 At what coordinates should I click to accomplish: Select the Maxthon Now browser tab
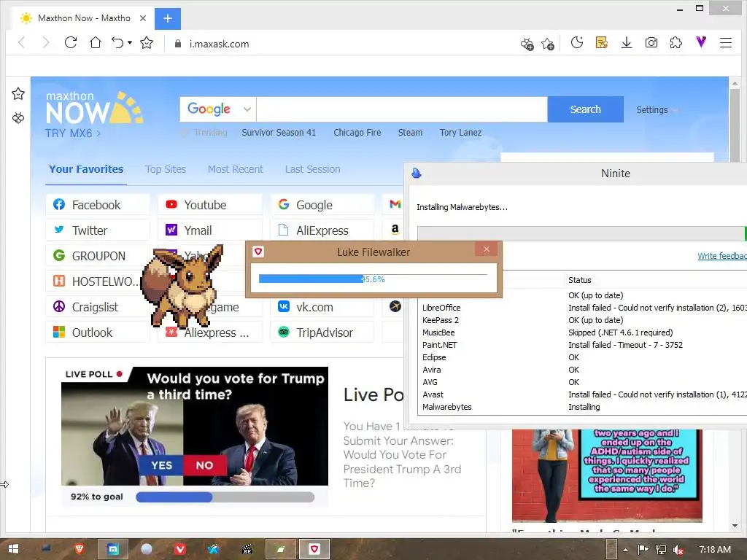tap(84, 18)
